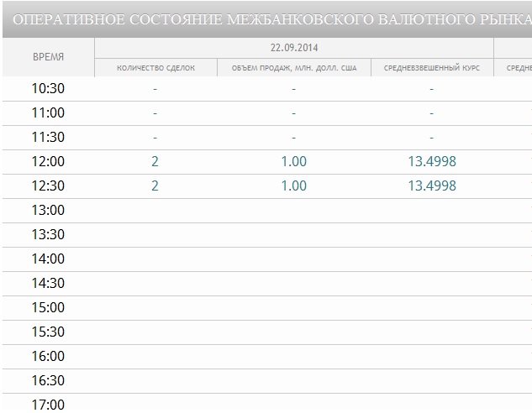Click the deal count 2 in the 12:00 row
This screenshot has height=413, width=532.
click(155, 161)
